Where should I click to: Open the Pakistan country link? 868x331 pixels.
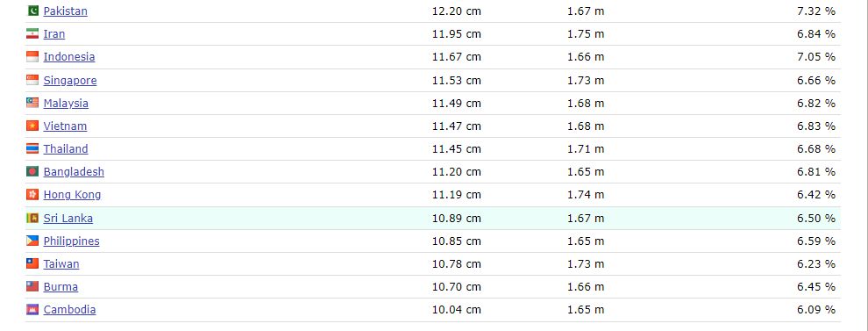tap(66, 11)
